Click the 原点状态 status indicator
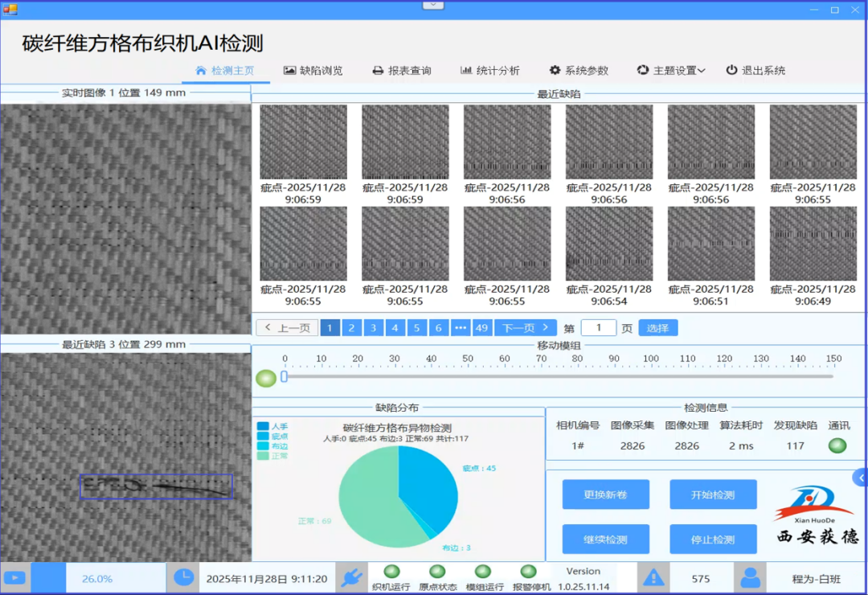The width and height of the screenshot is (868, 595). (437, 571)
